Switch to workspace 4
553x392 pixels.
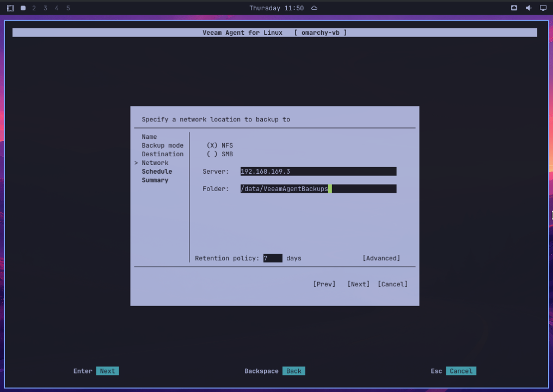(57, 8)
